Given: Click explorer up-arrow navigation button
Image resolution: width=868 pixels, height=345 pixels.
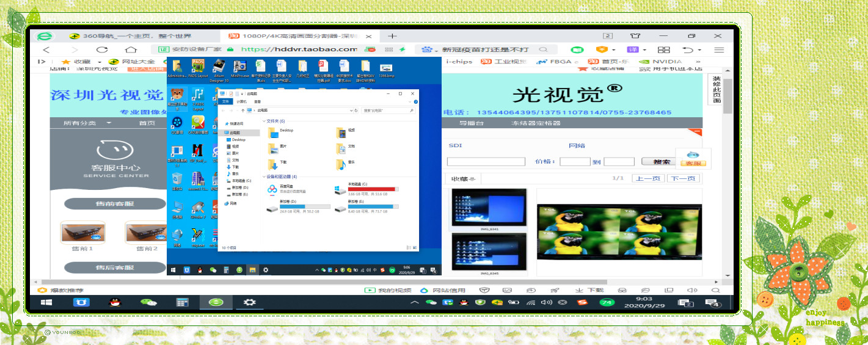Looking at the screenshot, I should (243, 111).
